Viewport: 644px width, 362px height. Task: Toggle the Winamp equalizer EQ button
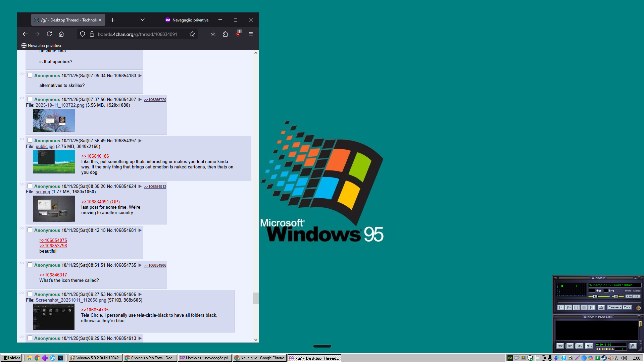click(x=629, y=296)
